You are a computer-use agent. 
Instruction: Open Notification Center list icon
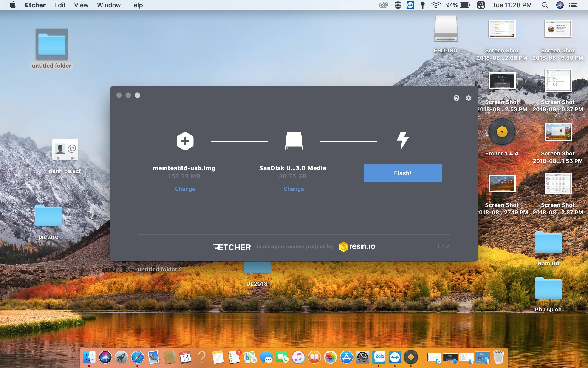click(x=574, y=5)
